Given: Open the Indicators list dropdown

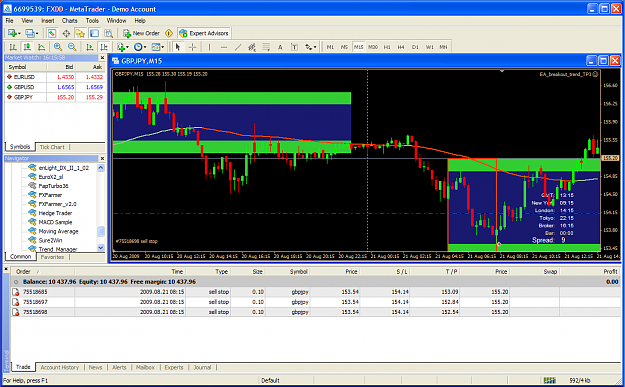Looking at the screenshot, I should (x=122, y=47).
